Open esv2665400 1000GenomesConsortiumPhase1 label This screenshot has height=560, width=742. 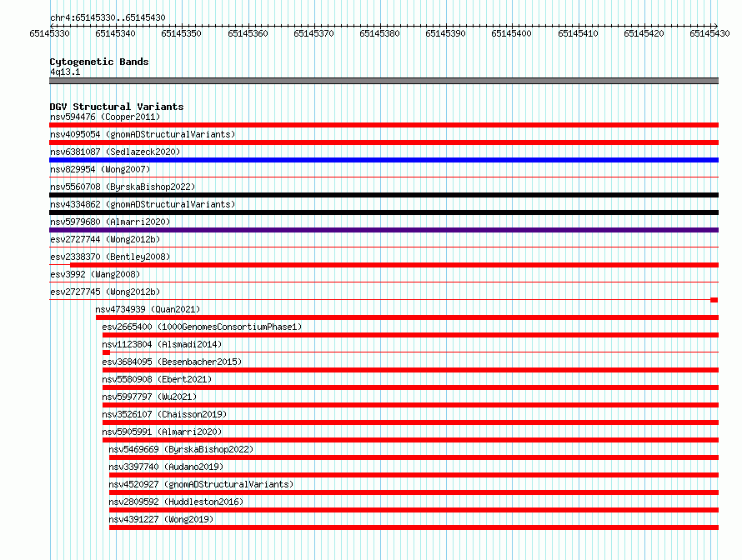(202, 327)
